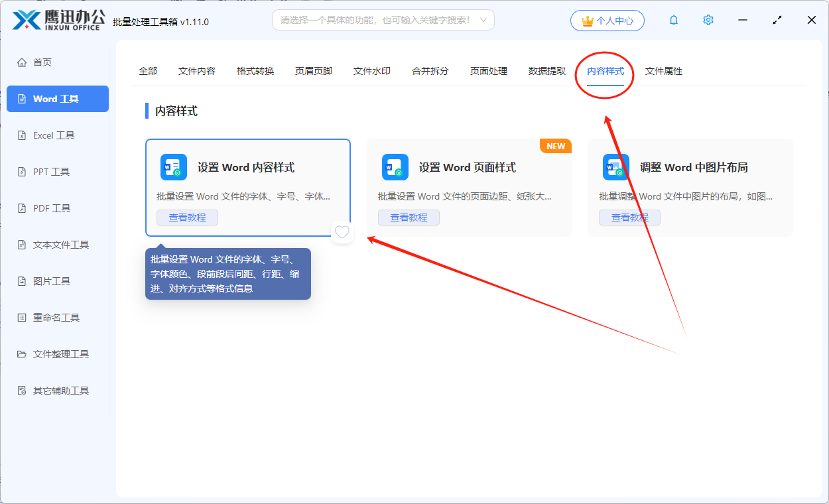This screenshot has height=504, width=829.
Task: Click description 批量设置 Word 文件的页面边距
Action: click(465, 196)
